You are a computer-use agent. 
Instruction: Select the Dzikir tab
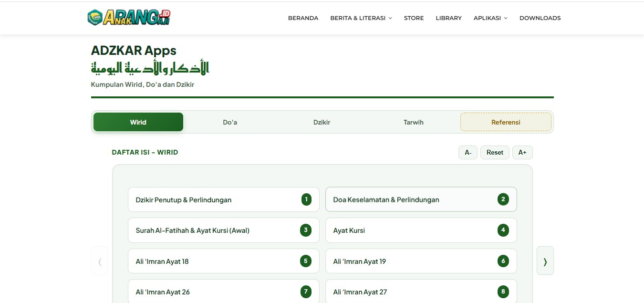pos(322,122)
